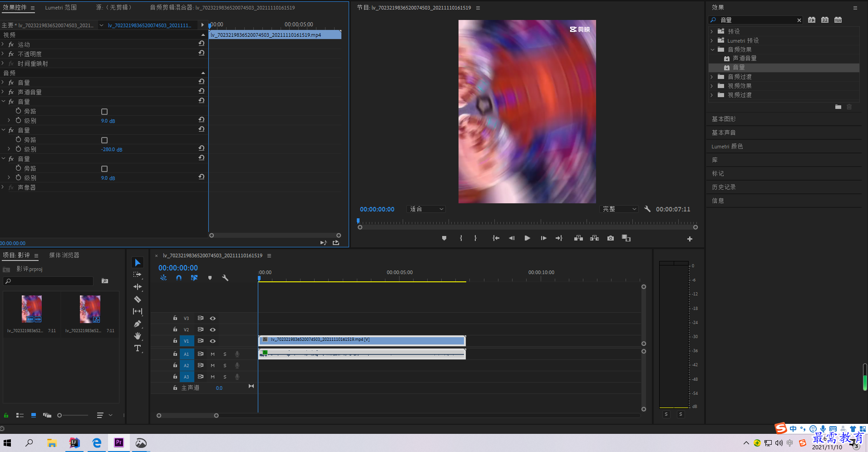Enable bypass checkbox of last 音量 effect
Viewport: 868px width, 452px height.
[x=104, y=169]
